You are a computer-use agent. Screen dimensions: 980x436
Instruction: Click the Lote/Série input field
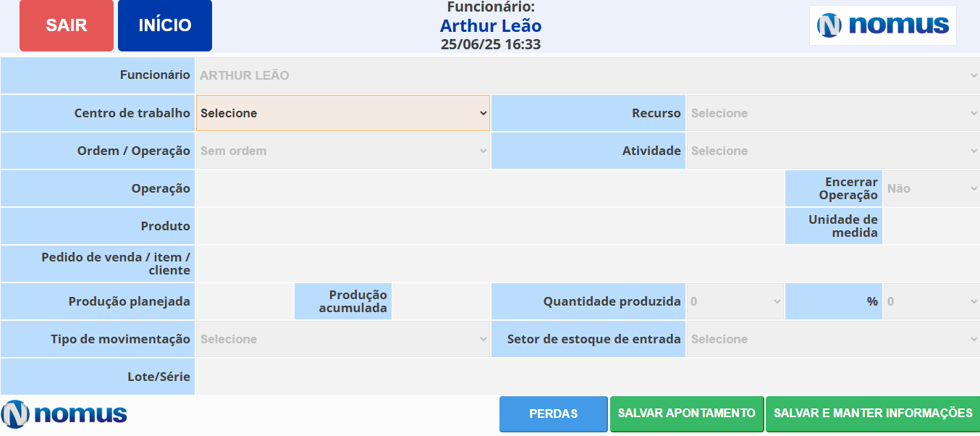pyautogui.click(x=587, y=377)
